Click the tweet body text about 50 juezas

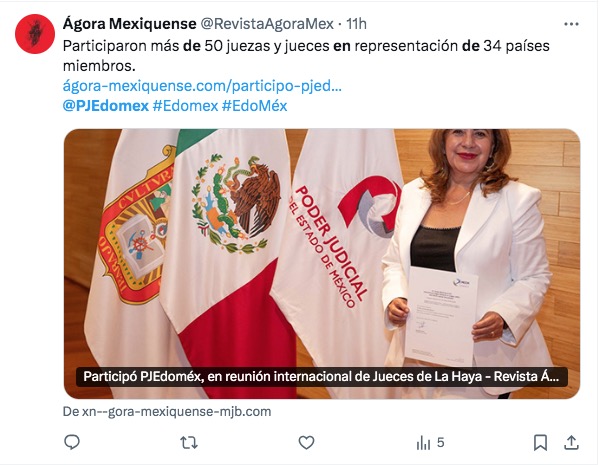click(306, 56)
